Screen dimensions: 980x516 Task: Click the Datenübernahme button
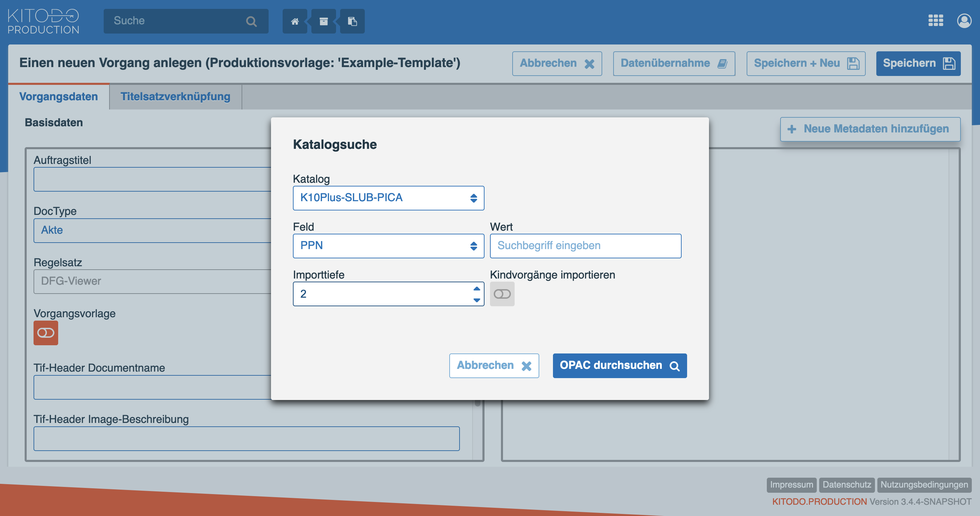click(x=674, y=64)
